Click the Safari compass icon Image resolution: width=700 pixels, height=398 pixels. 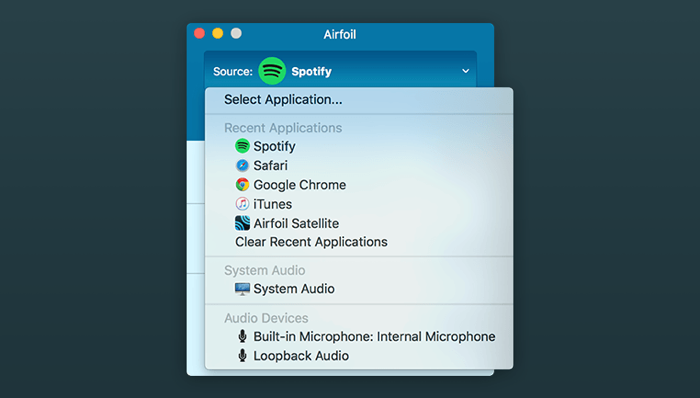(x=242, y=166)
